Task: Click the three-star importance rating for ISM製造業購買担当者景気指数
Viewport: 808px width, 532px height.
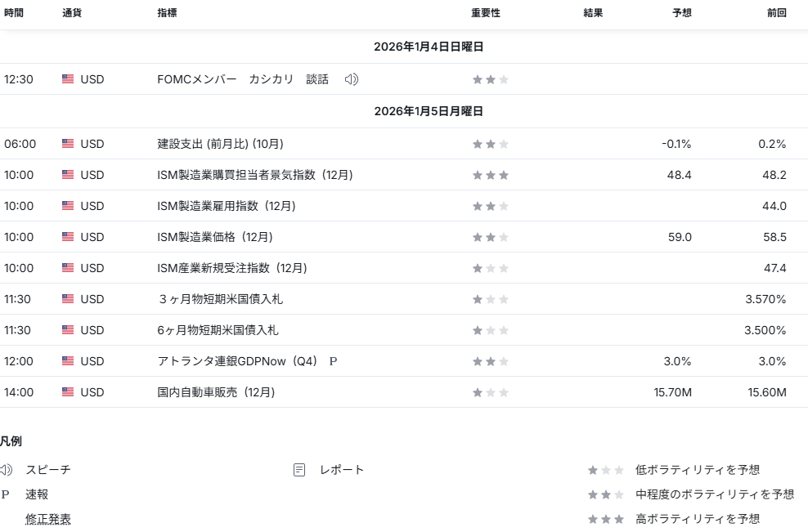Action: pyautogui.click(x=490, y=175)
